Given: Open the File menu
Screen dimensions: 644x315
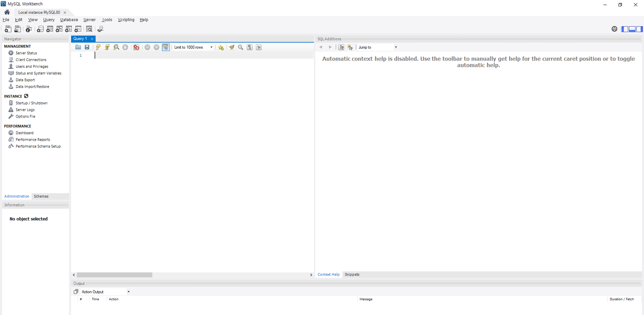Looking at the screenshot, I should (x=6, y=20).
